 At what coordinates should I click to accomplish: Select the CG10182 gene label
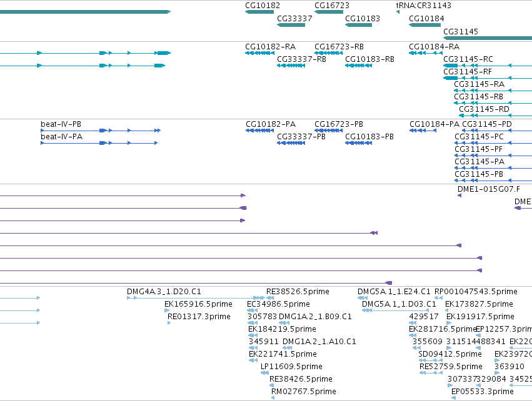263,6
